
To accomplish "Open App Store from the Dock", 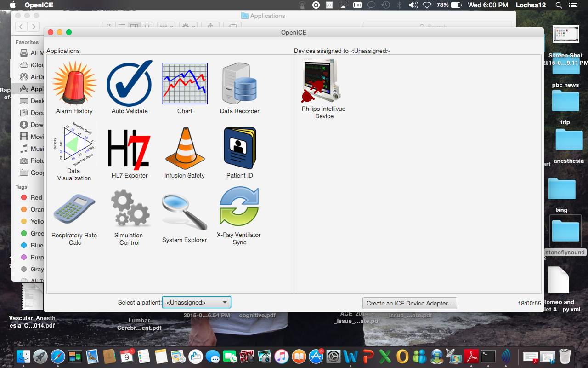I will 316,356.
